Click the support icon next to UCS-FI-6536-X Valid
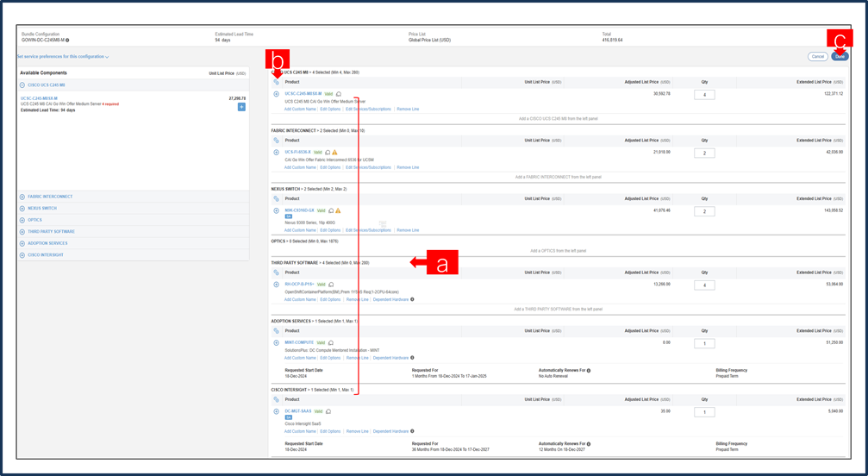Viewport: 868px width, 476px height. tap(328, 153)
